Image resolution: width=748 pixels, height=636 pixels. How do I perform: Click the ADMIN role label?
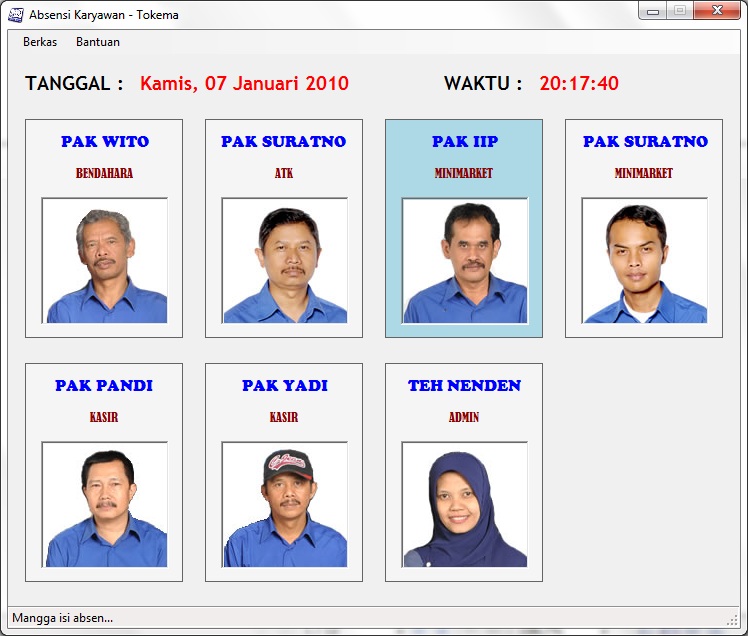(464, 417)
